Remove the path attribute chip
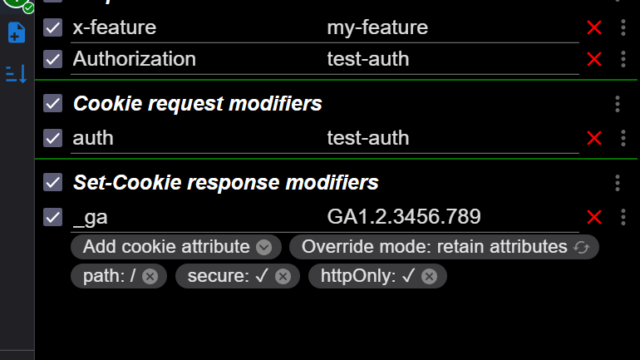 tap(150, 276)
